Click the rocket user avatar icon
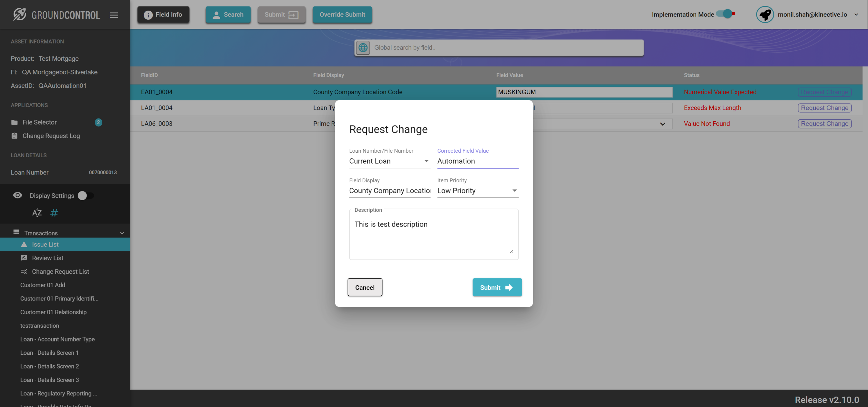Viewport: 868px width, 407px height. coord(765,15)
